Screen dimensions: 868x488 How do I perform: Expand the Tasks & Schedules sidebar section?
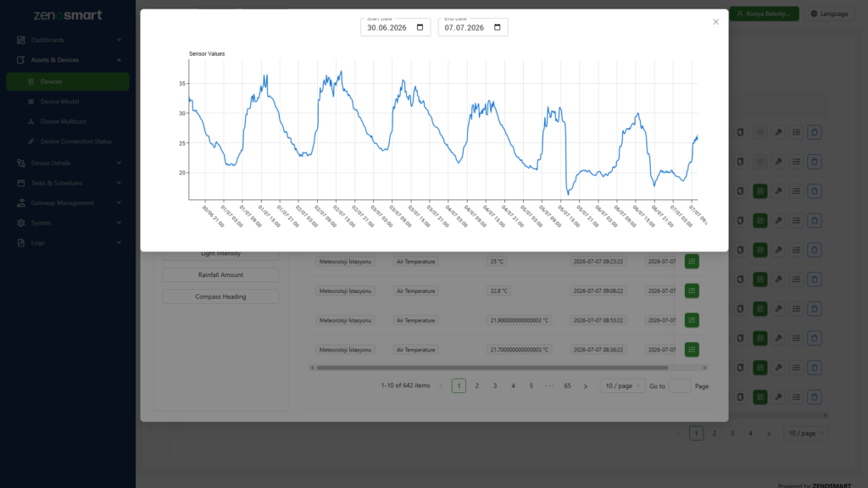point(68,183)
